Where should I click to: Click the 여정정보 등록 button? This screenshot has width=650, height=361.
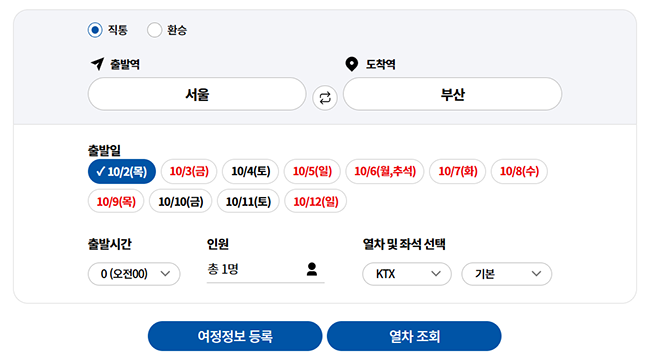point(235,336)
